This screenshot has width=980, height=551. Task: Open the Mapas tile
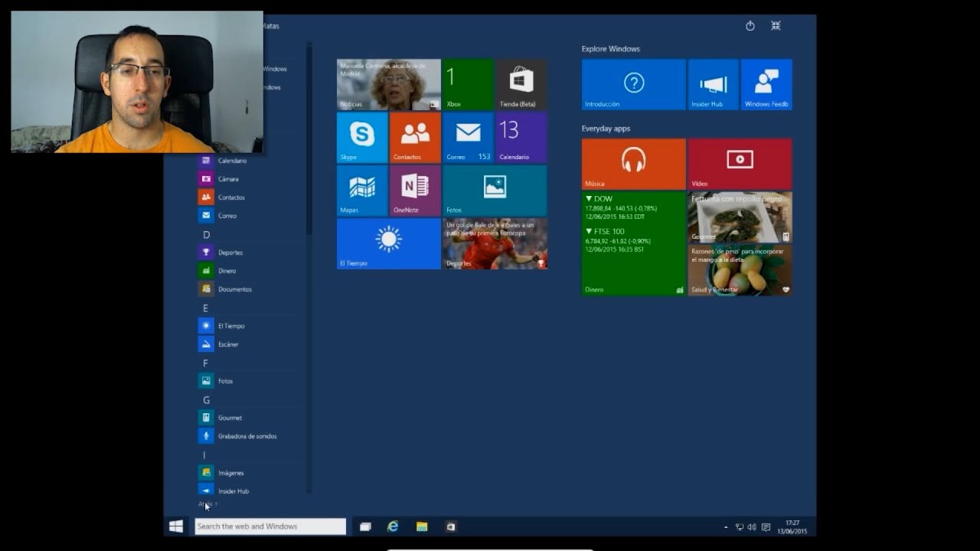pyautogui.click(x=362, y=191)
